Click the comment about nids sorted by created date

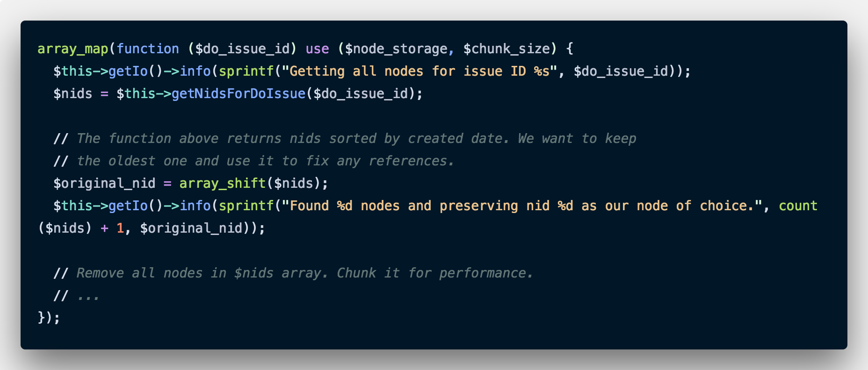click(345, 138)
